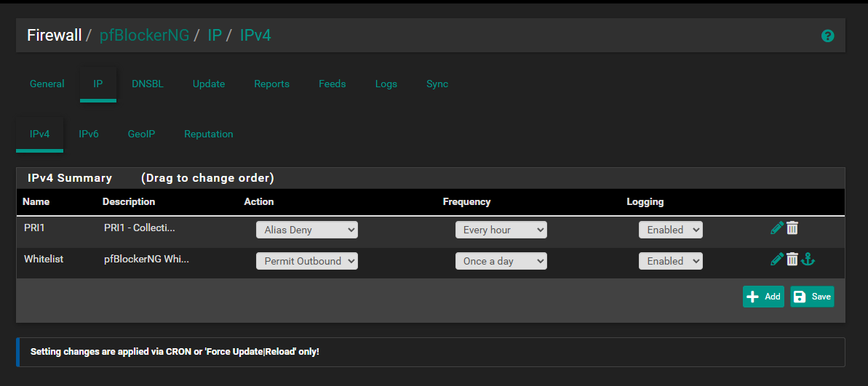
Task: Switch to the IPv6 sub-tab
Action: click(89, 134)
